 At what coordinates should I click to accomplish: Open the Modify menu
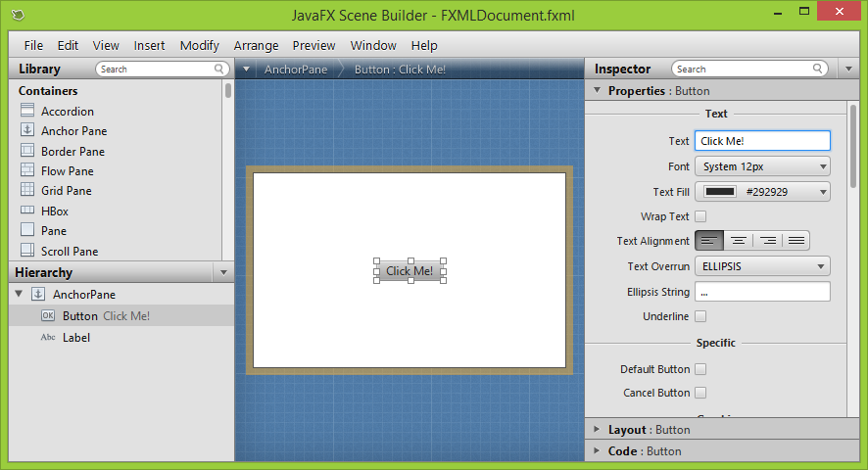tap(199, 45)
